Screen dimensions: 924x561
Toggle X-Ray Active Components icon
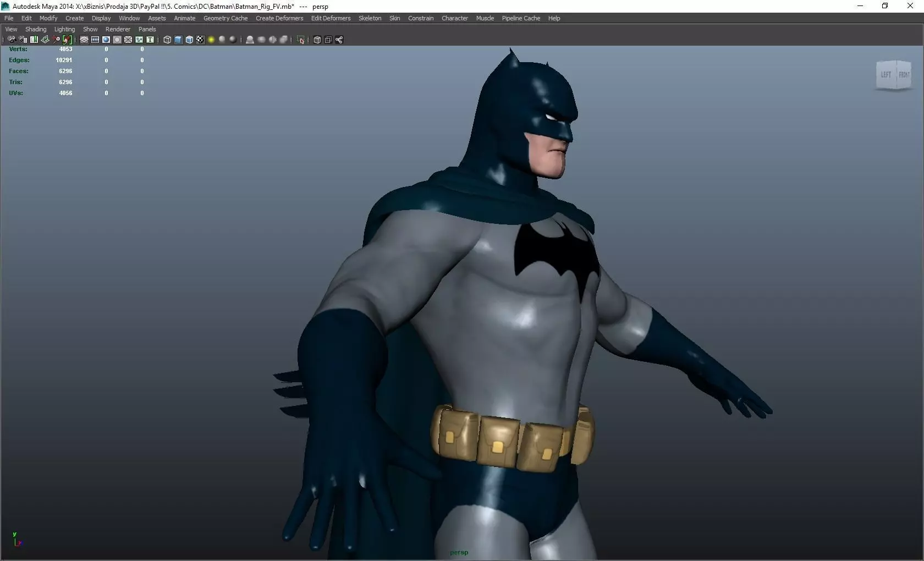(328, 40)
